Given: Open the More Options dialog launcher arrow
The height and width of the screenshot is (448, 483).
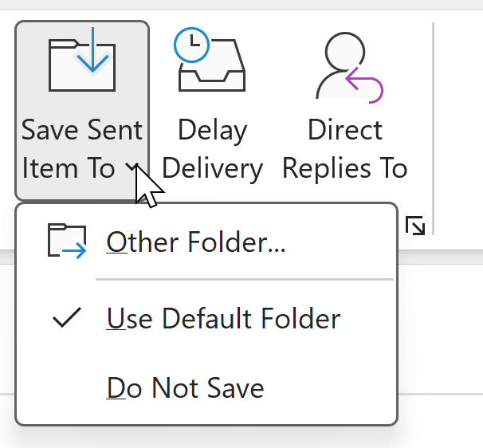Looking at the screenshot, I should click(x=415, y=226).
